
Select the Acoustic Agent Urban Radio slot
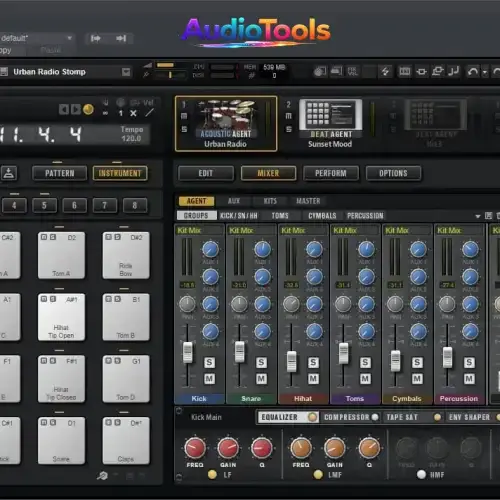(x=226, y=124)
